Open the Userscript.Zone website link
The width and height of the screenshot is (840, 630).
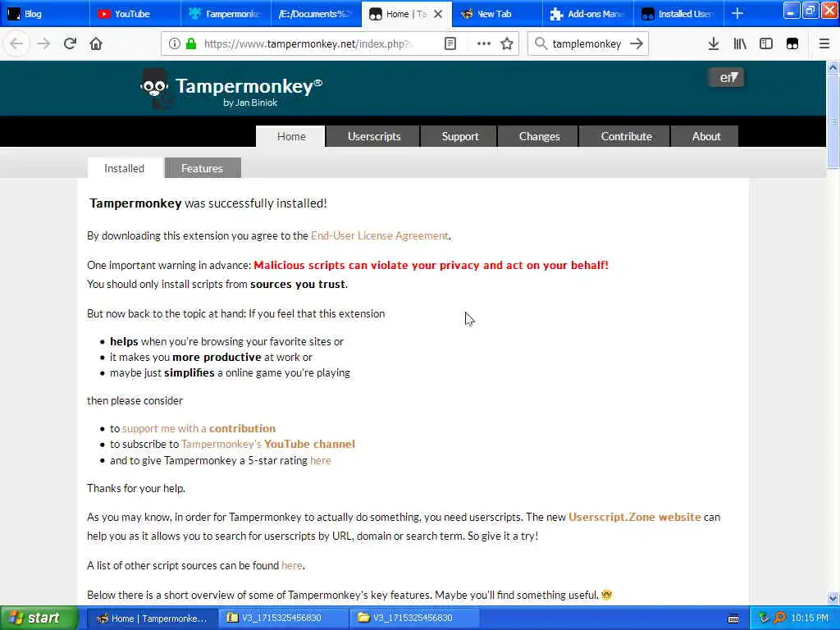(634, 517)
